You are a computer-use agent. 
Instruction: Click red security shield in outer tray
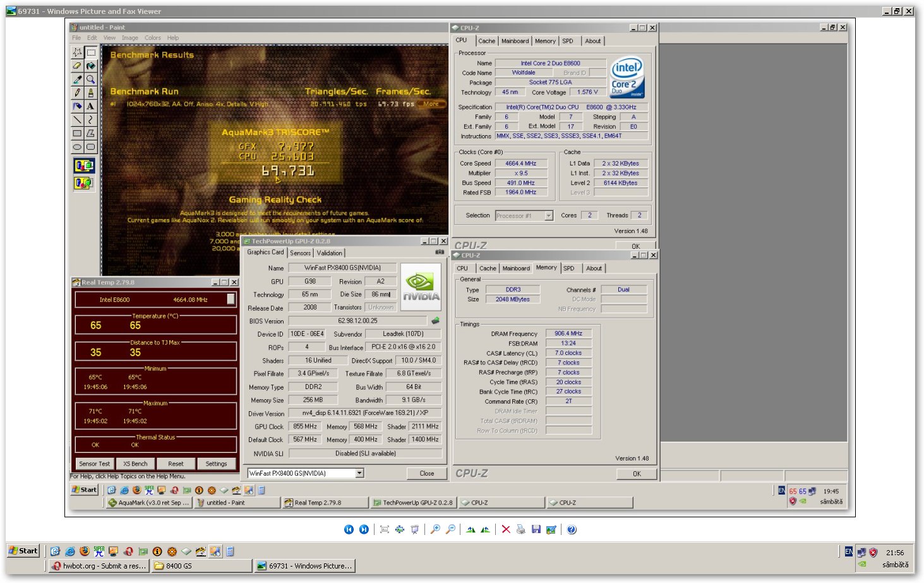(873, 552)
